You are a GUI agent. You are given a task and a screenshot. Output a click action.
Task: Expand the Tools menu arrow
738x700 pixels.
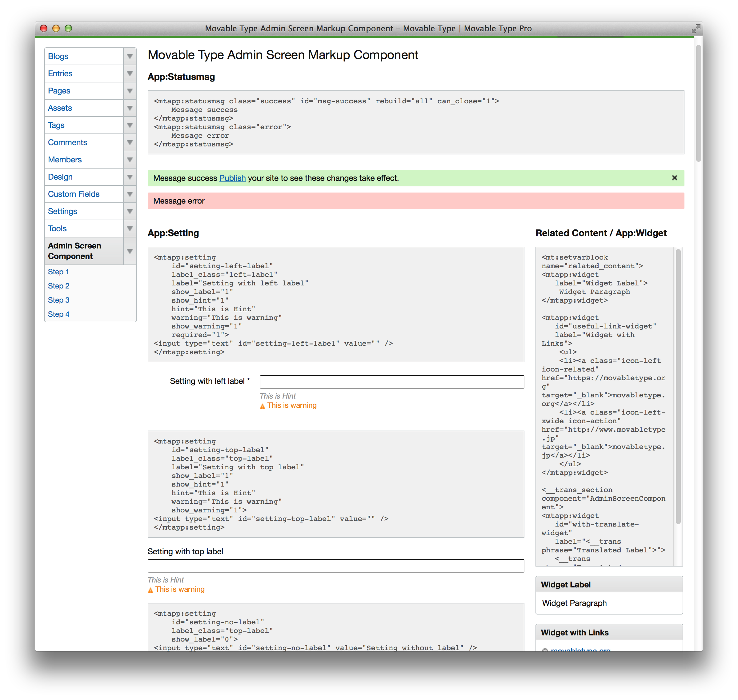click(130, 228)
